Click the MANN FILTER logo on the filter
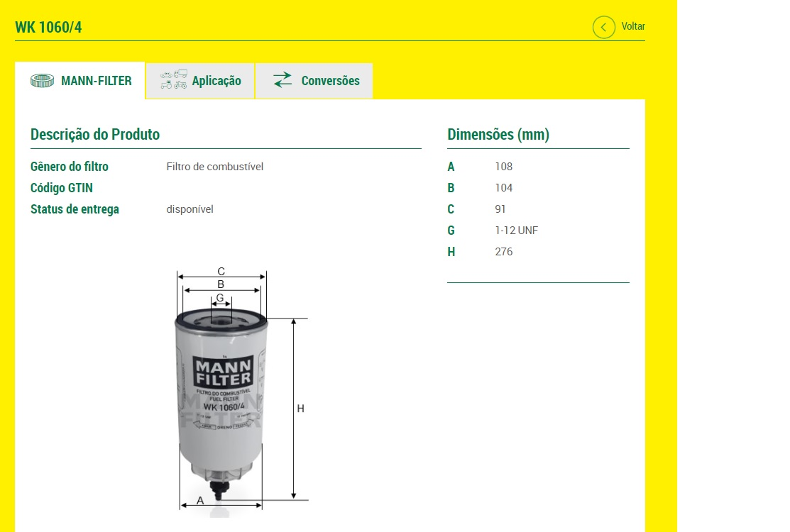This screenshot has width=790, height=532. coord(222,372)
